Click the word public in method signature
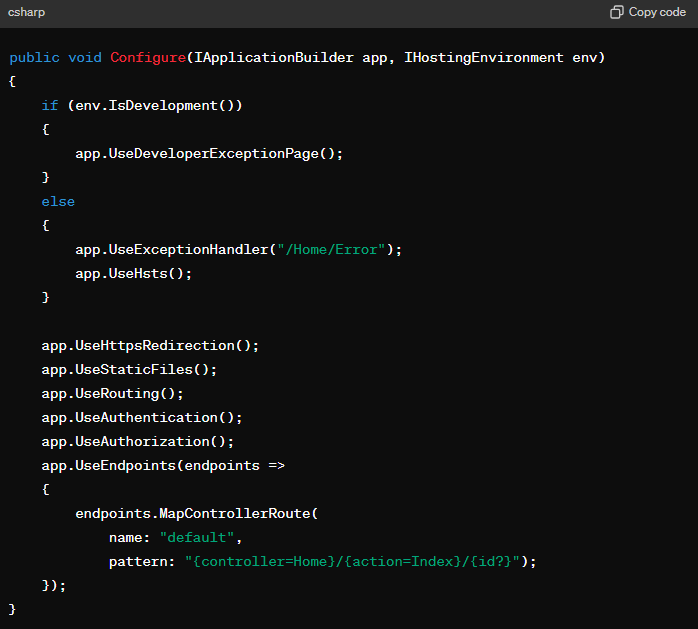 (34, 58)
